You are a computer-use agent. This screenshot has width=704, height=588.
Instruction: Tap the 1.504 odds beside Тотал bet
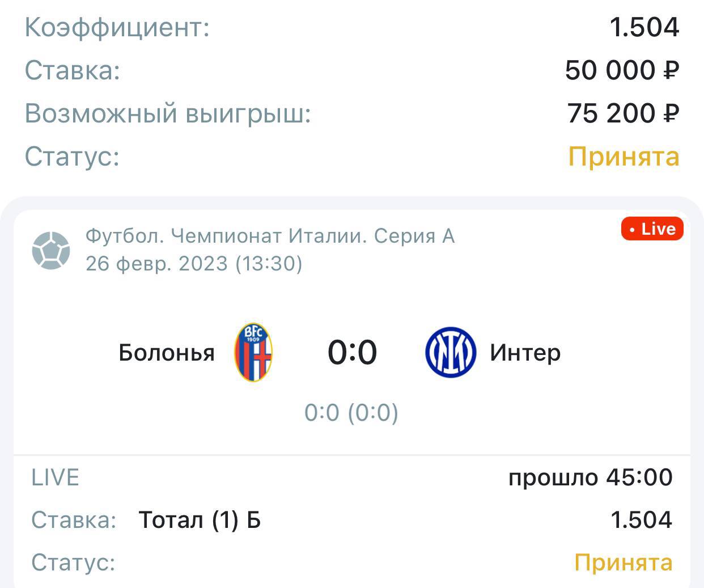coord(641,520)
